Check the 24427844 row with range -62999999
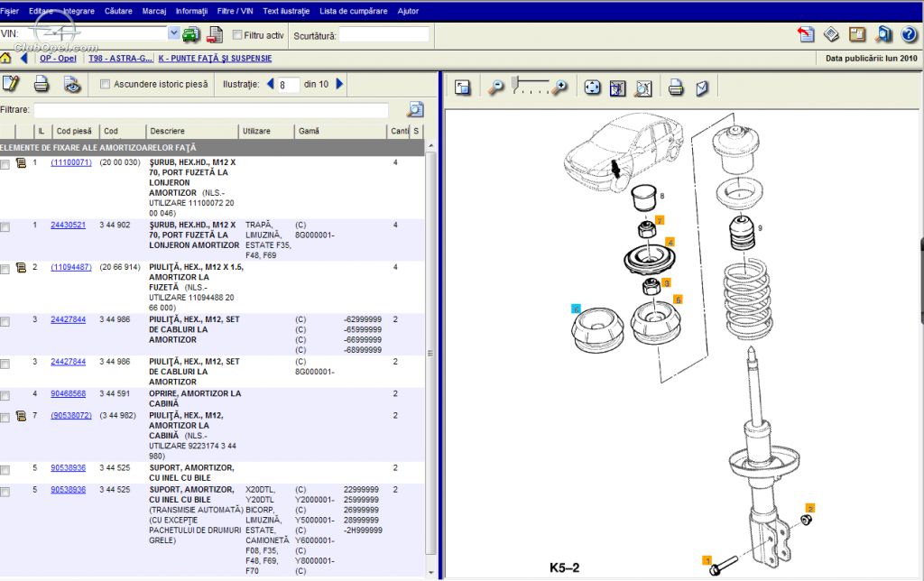Viewport: 924px width, 581px height. [x=5, y=322]
